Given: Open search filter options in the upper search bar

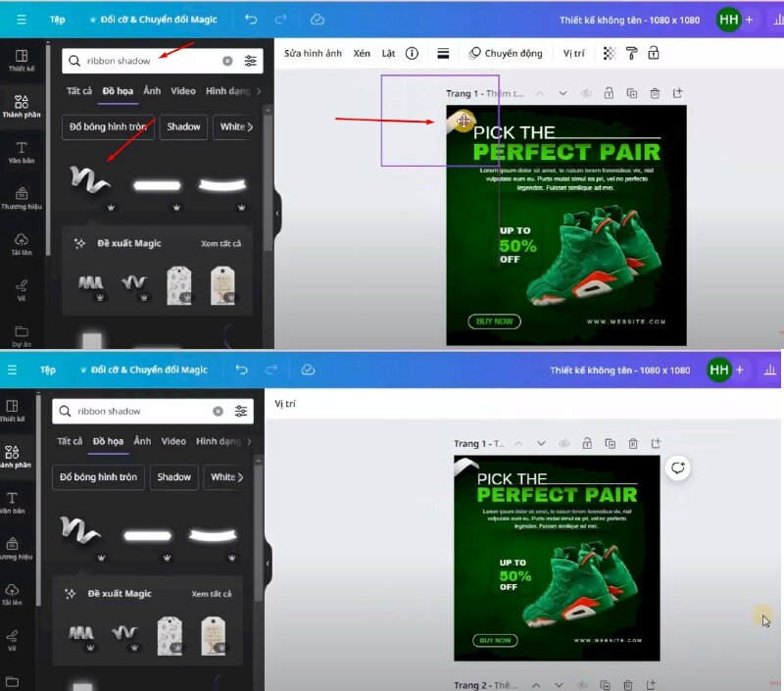Looking at the screenshot, I should pyautogui.click(x=251, y=61).
